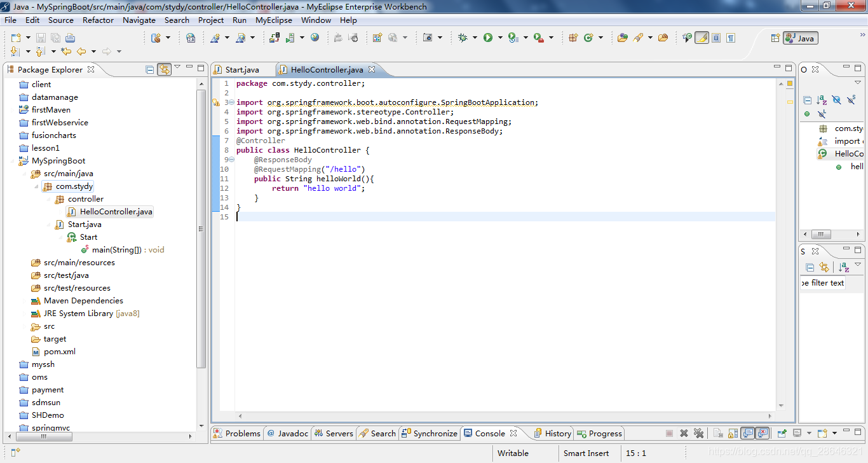
Task: Switch to the Start.java editor tab
Action: pos(242,69)
